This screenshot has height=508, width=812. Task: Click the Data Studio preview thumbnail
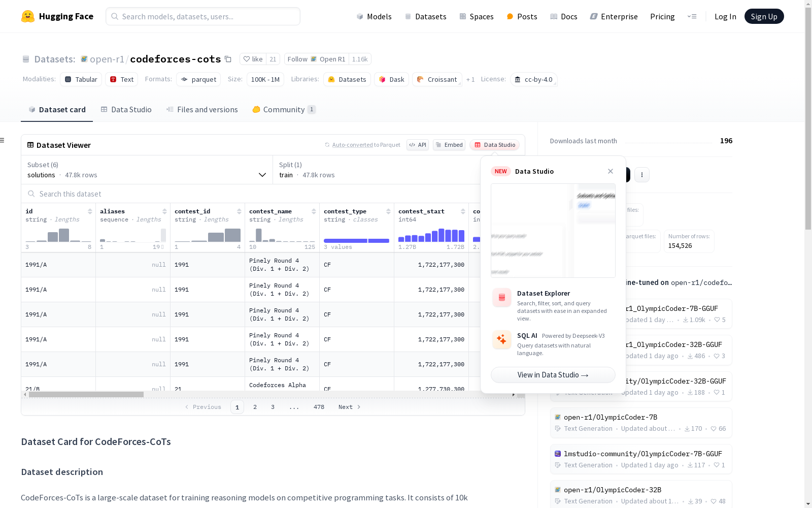[x=553, y=231]
